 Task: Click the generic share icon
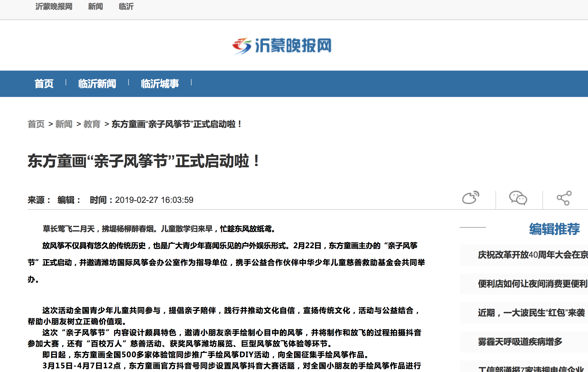pos(564,198)
